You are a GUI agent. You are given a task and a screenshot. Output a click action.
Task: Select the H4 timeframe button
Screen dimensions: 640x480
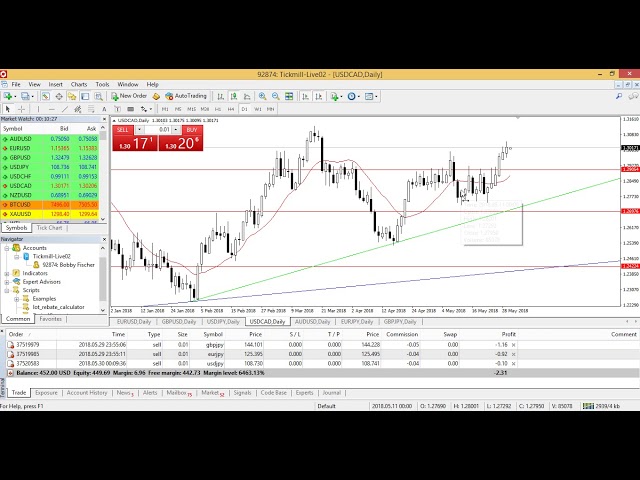point(230,108)
